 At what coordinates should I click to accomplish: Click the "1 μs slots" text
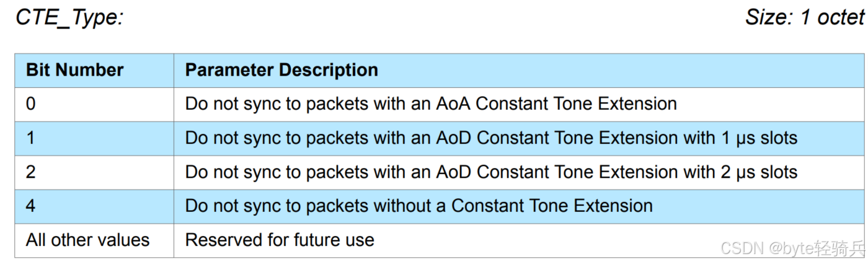click(759, 138)
